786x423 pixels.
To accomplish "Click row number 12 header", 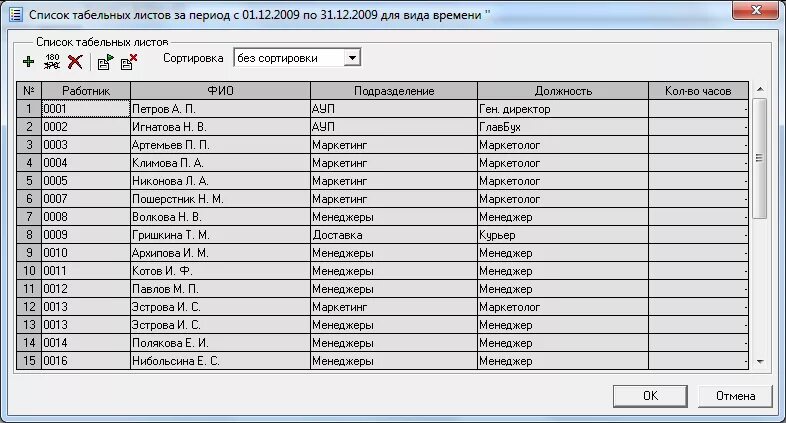I will [29, 307].
